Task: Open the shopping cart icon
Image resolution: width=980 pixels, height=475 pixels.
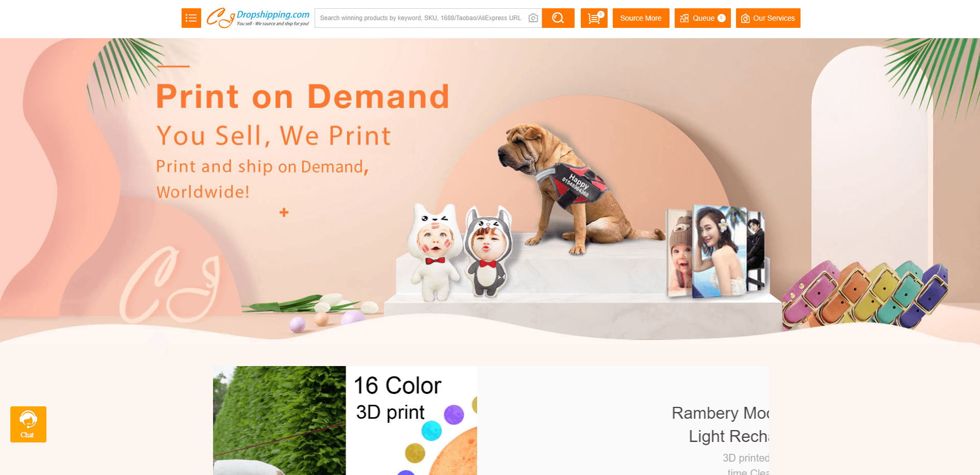Action: point(594,18)
